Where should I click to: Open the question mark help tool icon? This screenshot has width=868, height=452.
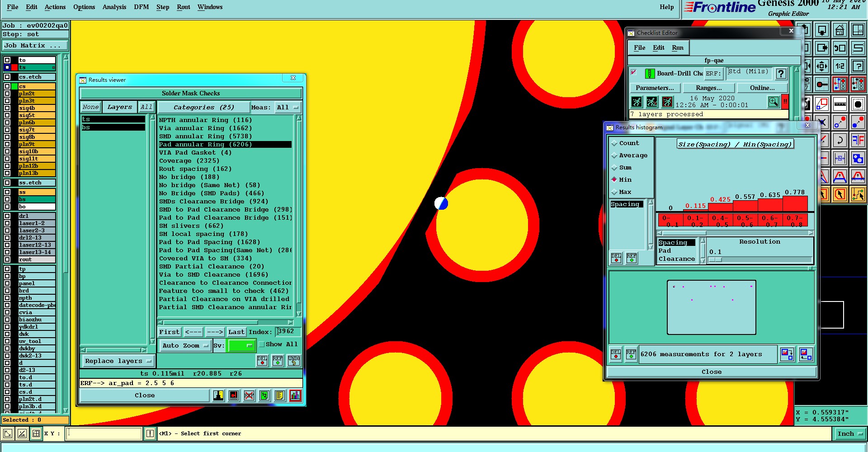pos(858,66)
